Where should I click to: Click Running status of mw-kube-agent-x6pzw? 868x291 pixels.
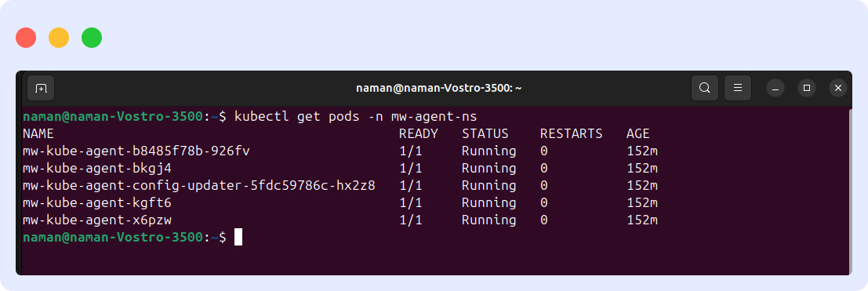point(488,220)
